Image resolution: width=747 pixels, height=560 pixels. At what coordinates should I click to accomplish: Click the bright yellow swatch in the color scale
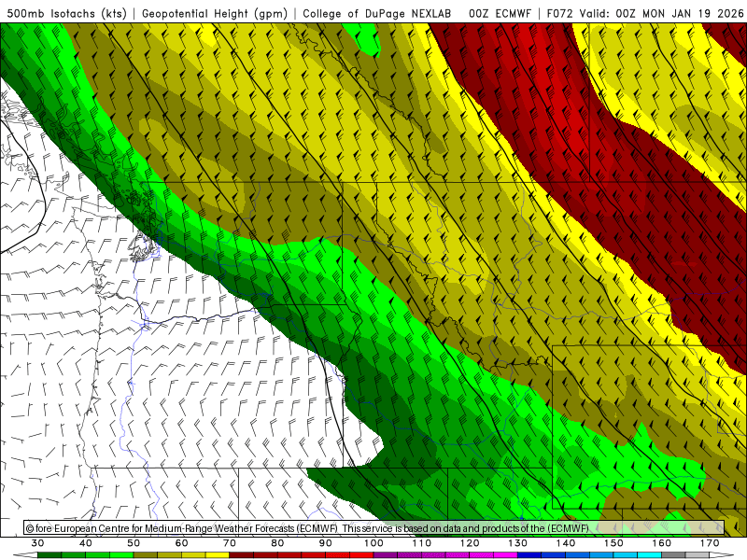click(218, 554)
